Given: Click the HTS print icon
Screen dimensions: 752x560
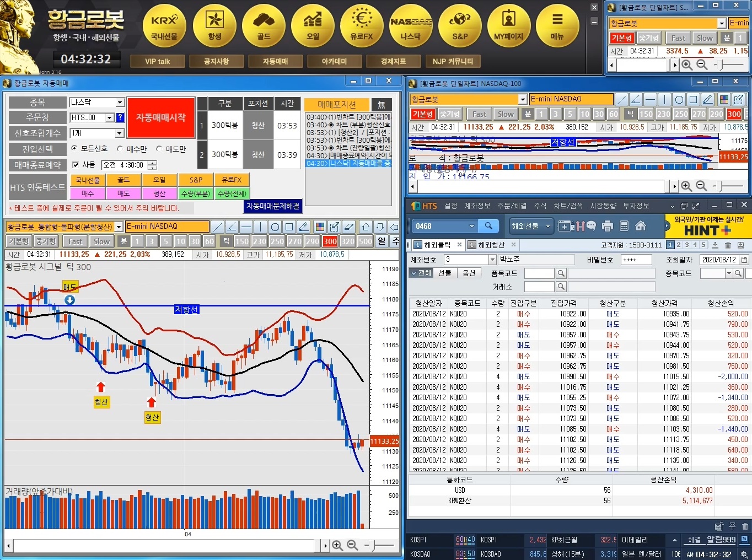Looking at the screenshot, I should pos(608,226).
